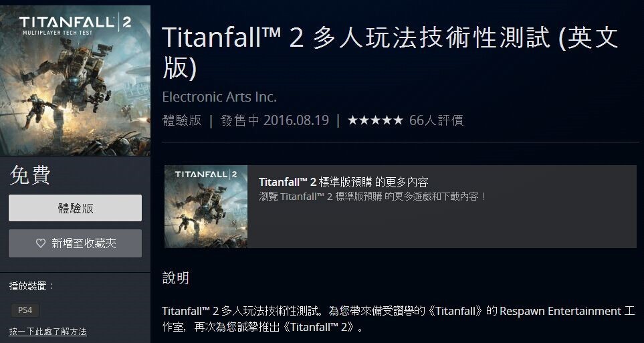Click the heart icon on wishlist button

tap(41, 243)
